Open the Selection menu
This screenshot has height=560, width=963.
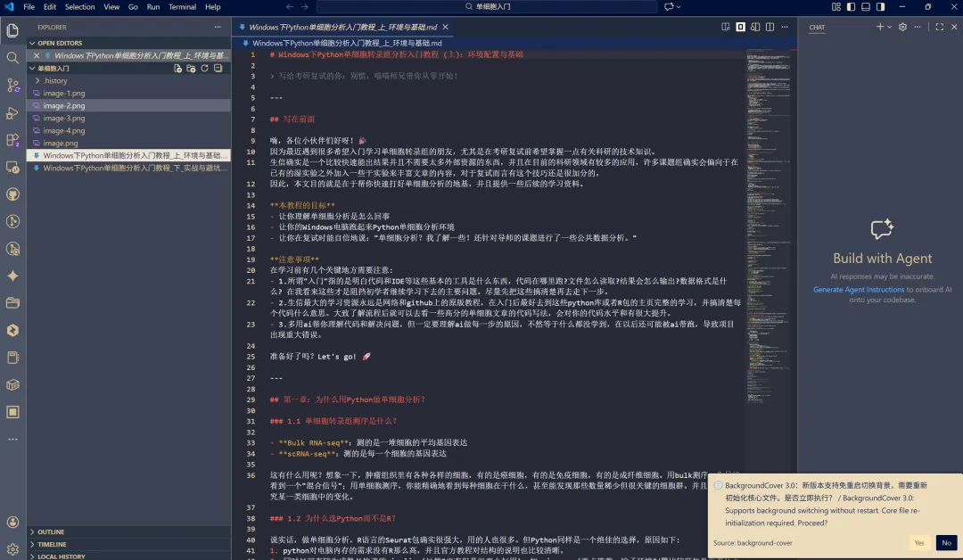coord(80,7)
